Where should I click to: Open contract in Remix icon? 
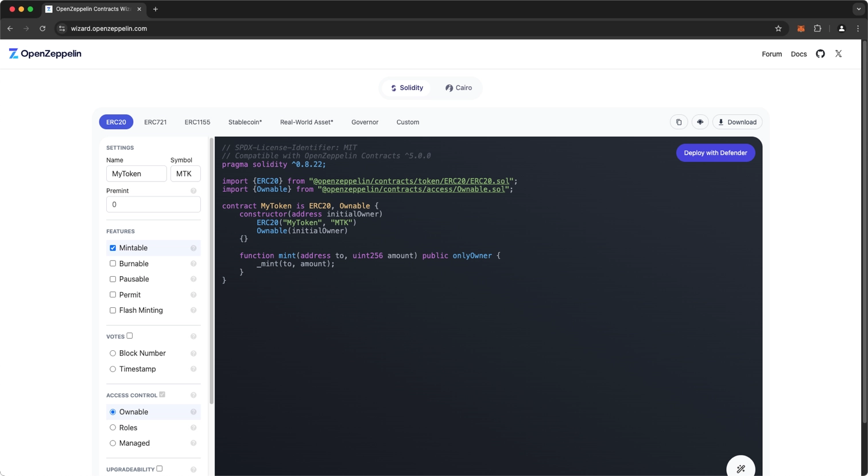[x=700, y=122]
